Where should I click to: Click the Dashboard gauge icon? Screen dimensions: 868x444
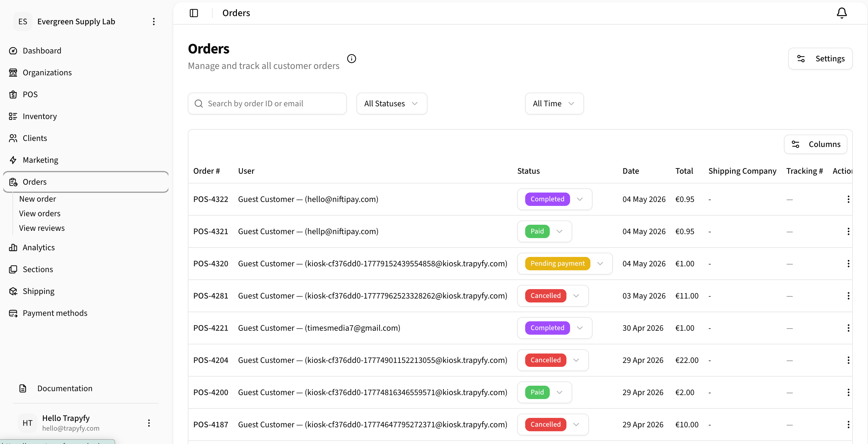[x=13, y=51]
